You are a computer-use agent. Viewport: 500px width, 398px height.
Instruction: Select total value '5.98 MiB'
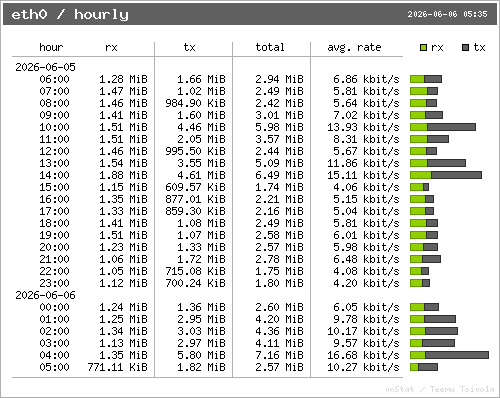[x=279, y=127]
